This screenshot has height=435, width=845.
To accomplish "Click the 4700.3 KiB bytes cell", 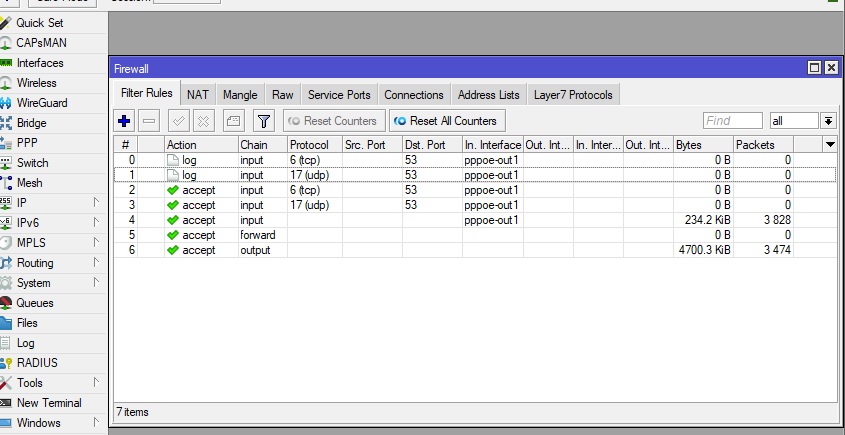I will coord(704,250).
